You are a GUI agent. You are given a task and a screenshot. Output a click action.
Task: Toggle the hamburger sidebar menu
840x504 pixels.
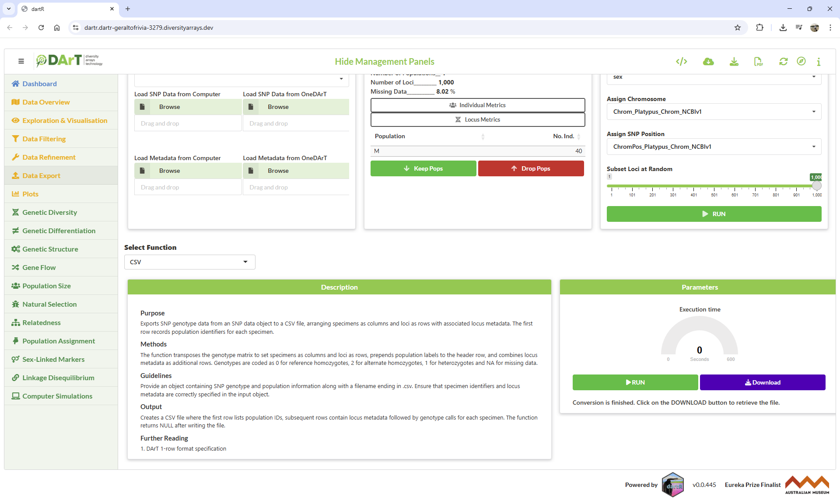point(21,61)
